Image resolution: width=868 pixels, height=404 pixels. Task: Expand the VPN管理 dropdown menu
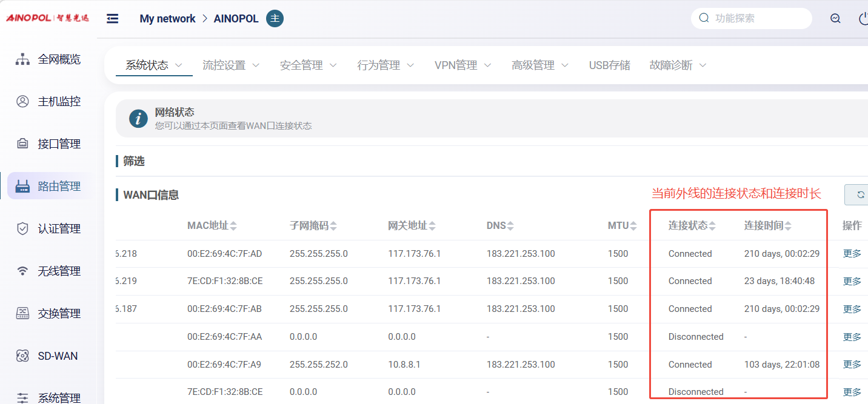click(x=463, y=65)
